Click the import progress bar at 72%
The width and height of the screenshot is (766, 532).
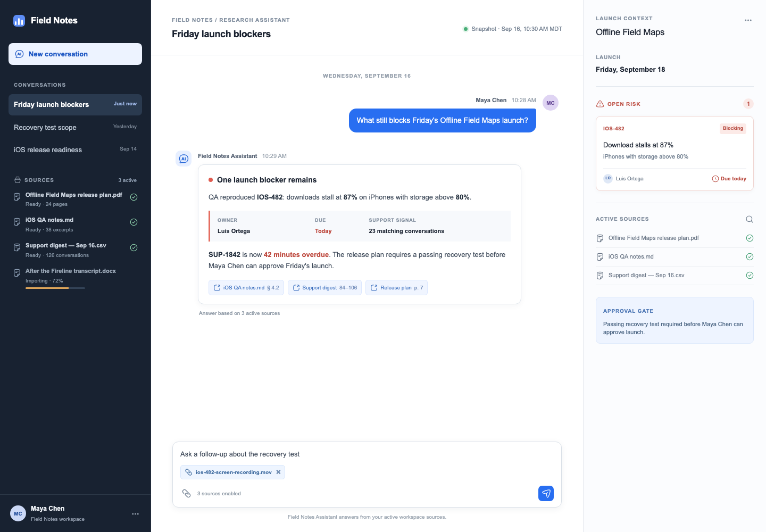55,288
